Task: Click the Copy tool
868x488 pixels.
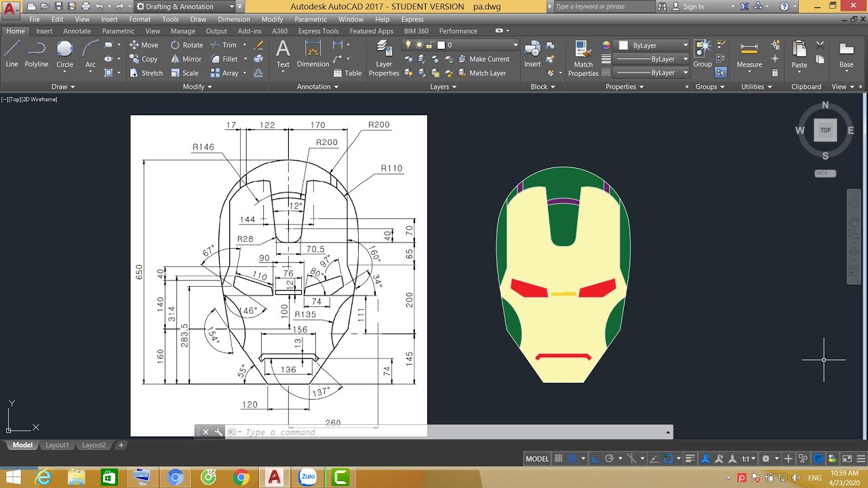Action: pos(144,59)
